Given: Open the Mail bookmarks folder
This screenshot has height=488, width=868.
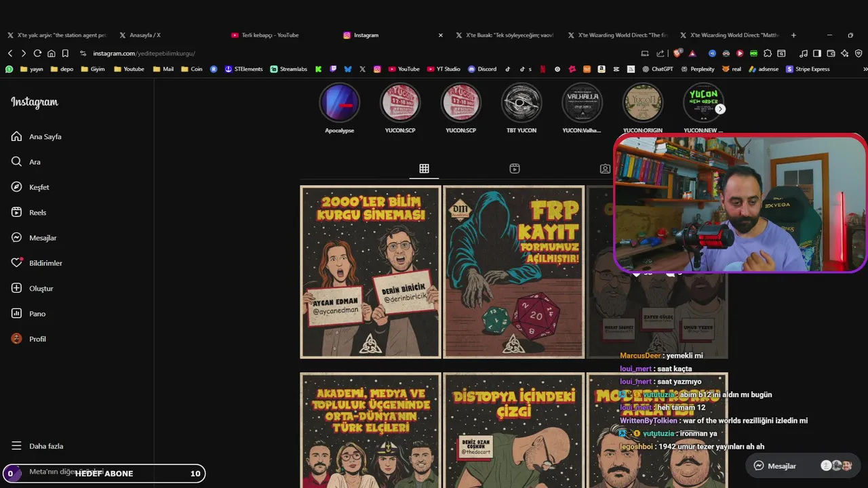Looking at the screenshot, I should pyautogui.click(x=163, y=69).
